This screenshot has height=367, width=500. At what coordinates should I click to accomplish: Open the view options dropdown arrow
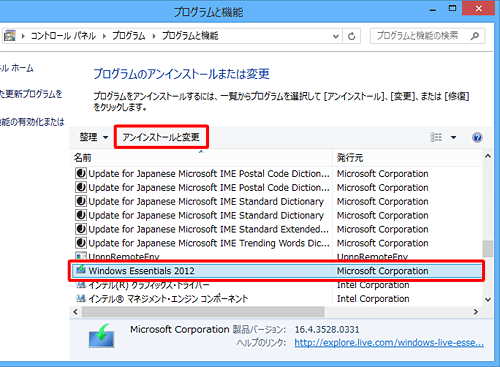(x=453, y=137)
